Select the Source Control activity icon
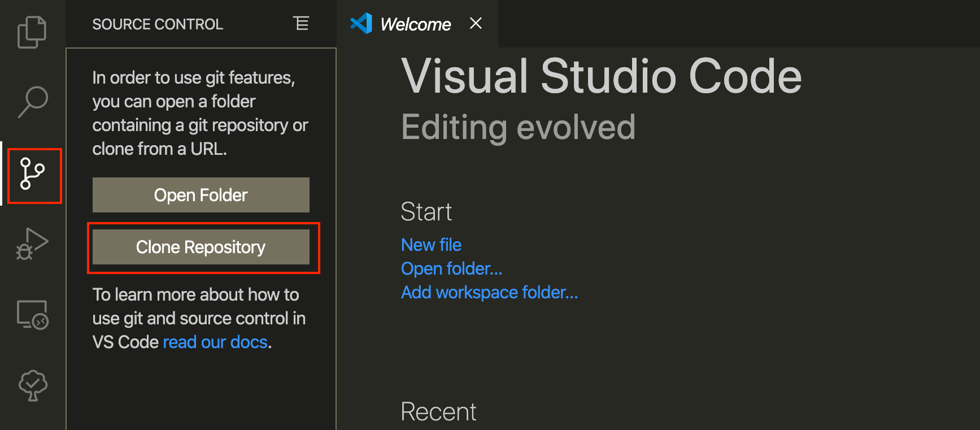 [33, 173]
